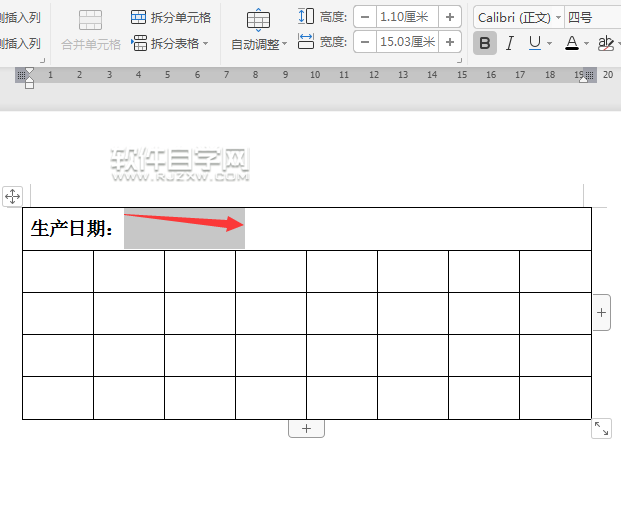The width and height of the screenshot is (621, 508).
Task: Open the AutoFit (自动调整) menu
Action: pos(259,30)
